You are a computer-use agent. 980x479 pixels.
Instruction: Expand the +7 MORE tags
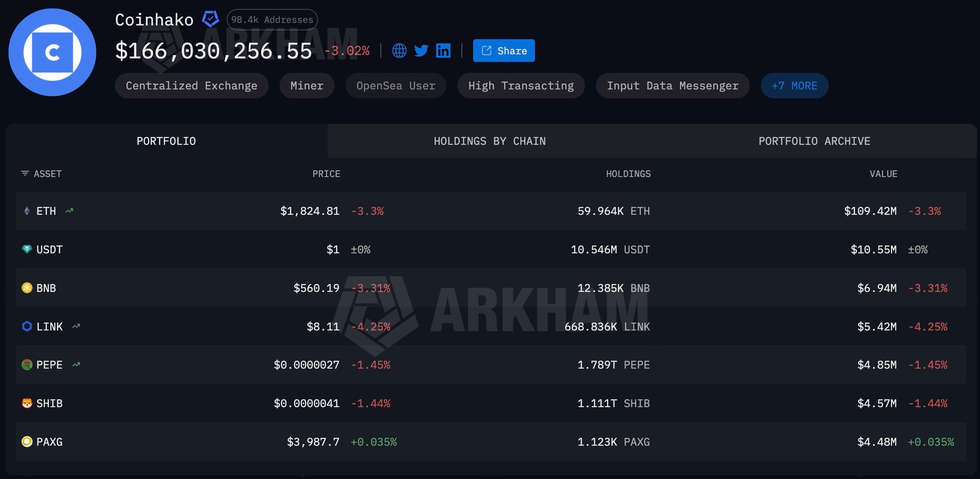(x=794, y=86)
